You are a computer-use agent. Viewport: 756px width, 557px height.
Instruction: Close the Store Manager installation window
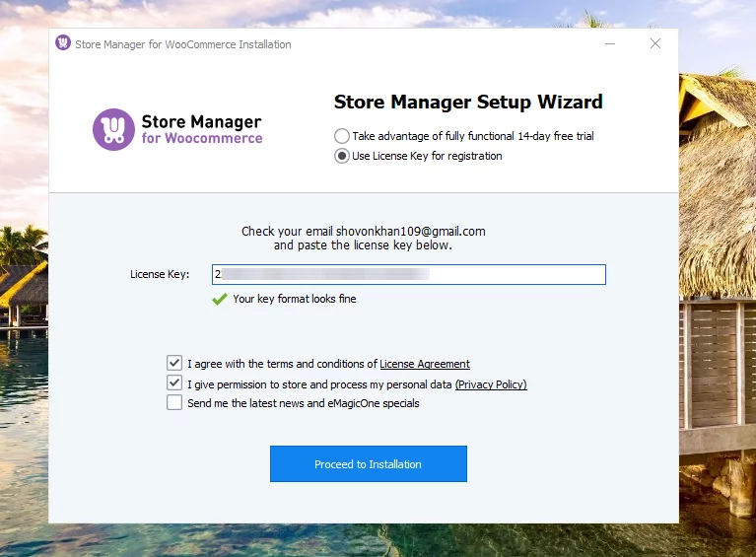pos(655,43)
